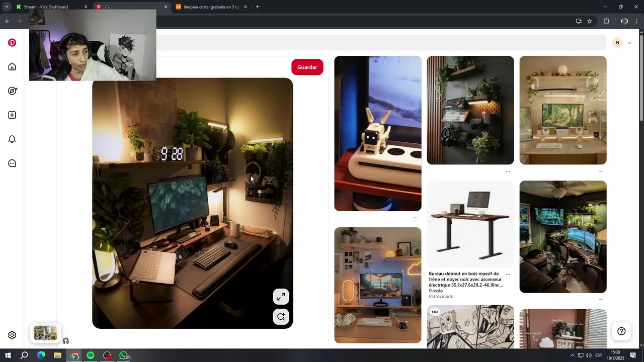Open the volume control in system tray
Image resolution: width=644 pixels, height=362 pixels.
click(589, 355)
